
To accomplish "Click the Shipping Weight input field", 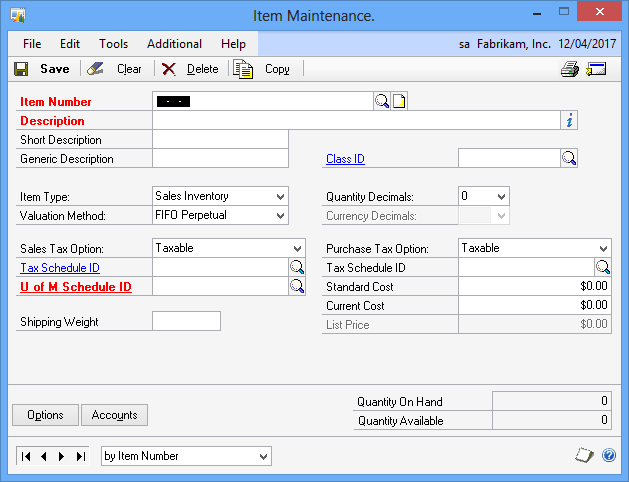I will (x=187, y=321).
